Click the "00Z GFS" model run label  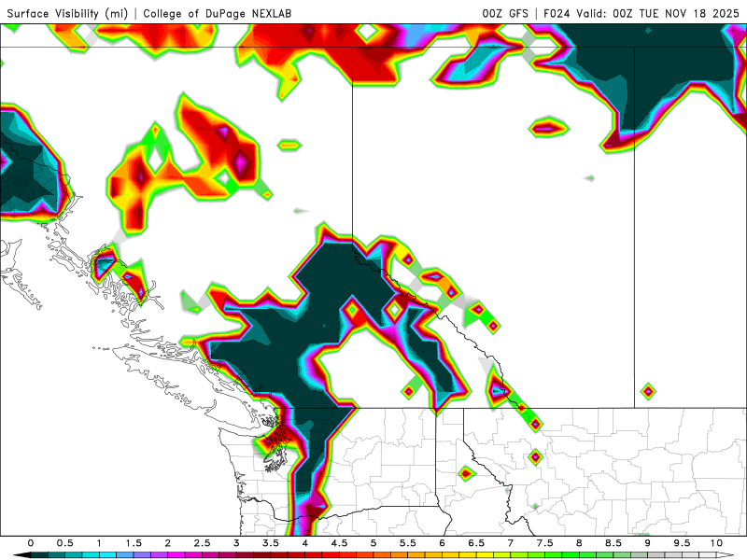[505, 13]
